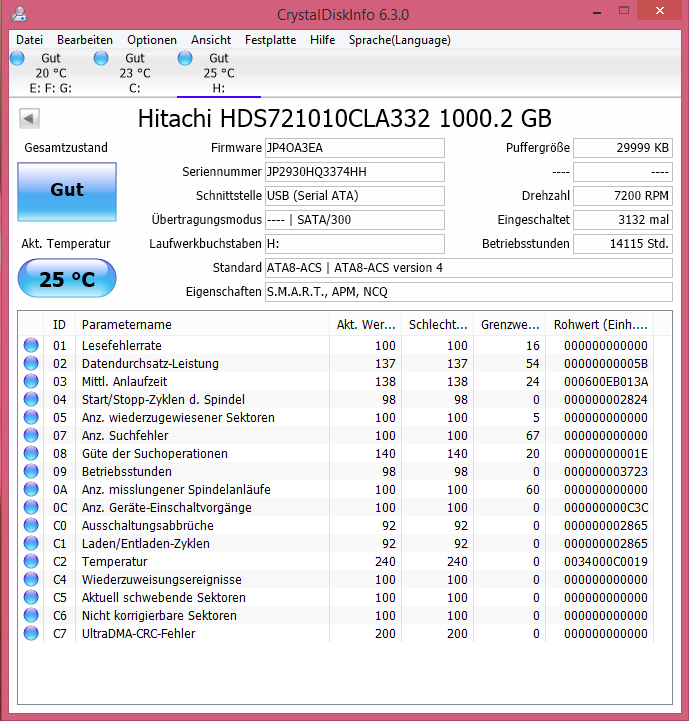Click the Akt. Wer... column header

[x=366, y=325]
